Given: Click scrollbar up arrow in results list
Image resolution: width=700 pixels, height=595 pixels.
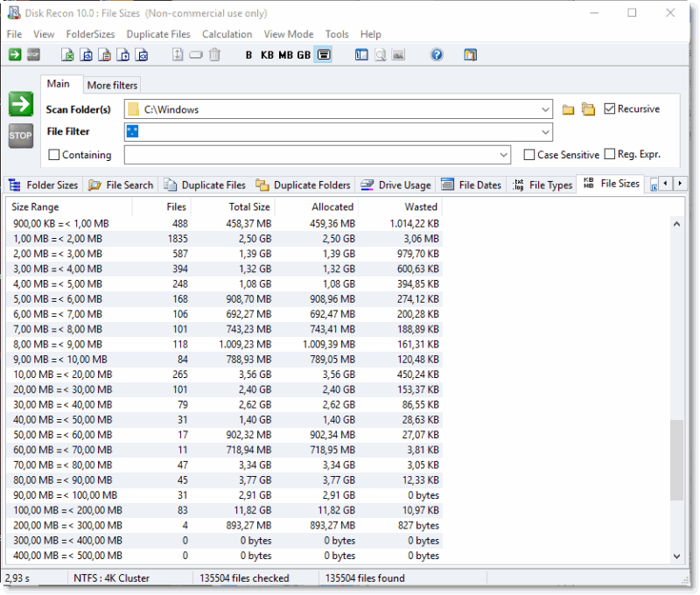Looking at the screenshot, I should coord(676,224).
